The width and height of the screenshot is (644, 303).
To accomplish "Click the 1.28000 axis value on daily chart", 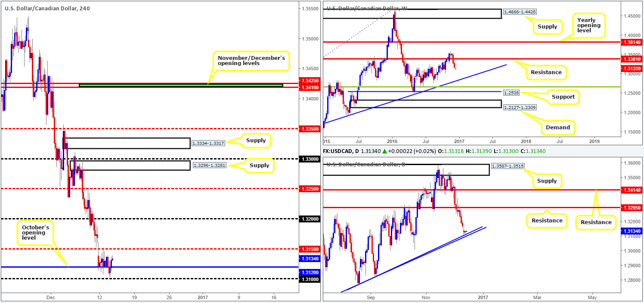I will coord(632,280).
